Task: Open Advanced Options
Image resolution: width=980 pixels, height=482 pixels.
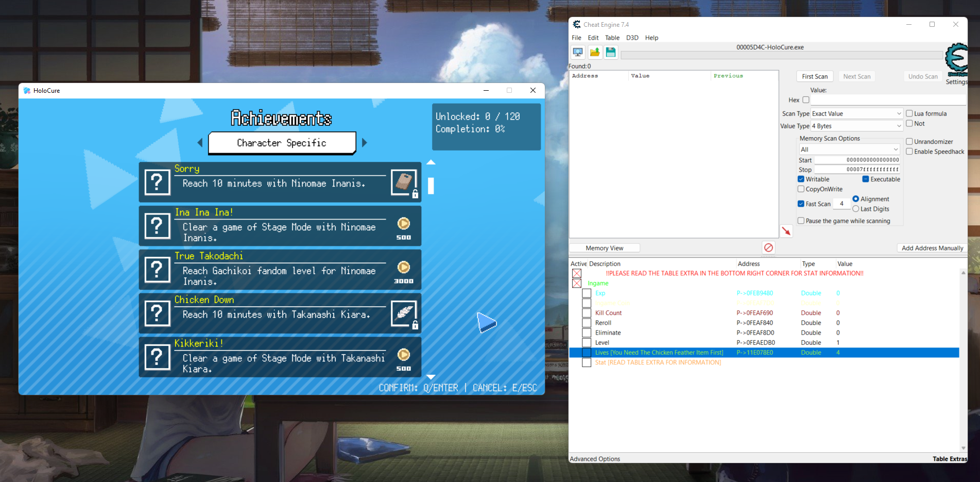Action: pos(595,459)
